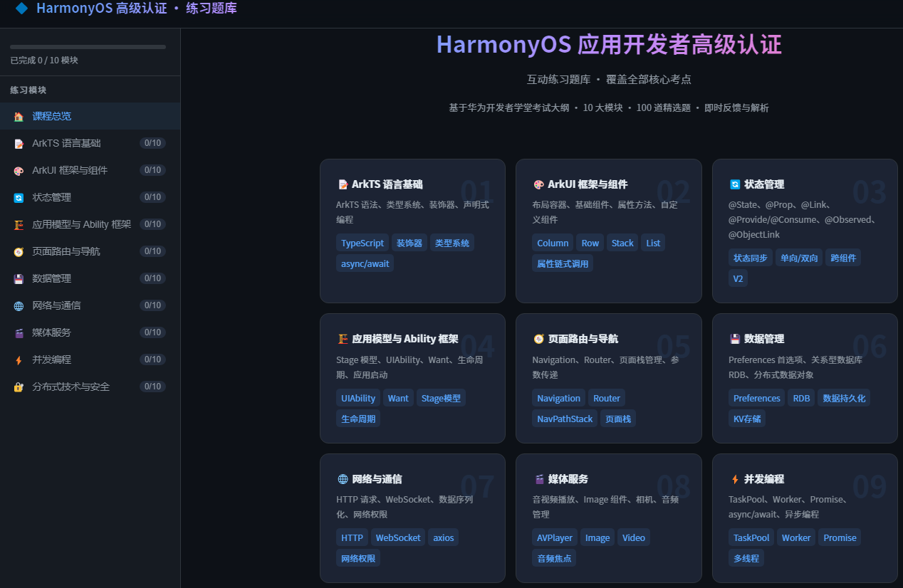
Task: Open the 并发编程 sidebar module
Action: (90, 359)
